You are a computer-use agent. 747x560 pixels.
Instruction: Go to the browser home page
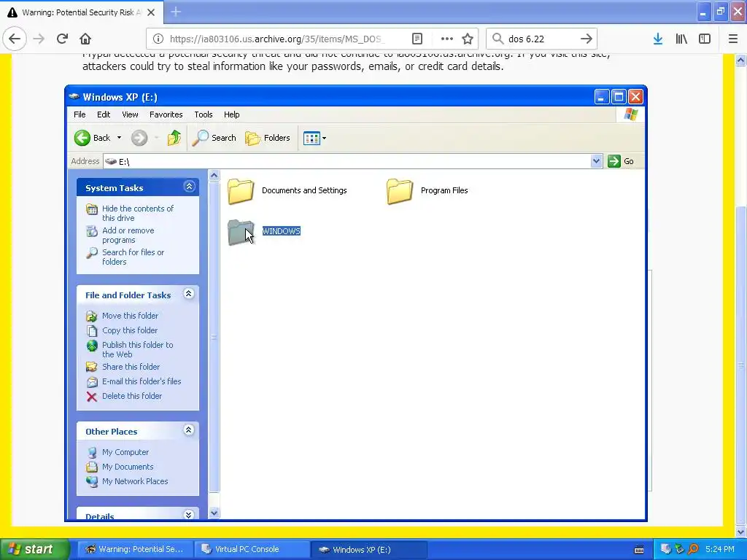point(85,39)
